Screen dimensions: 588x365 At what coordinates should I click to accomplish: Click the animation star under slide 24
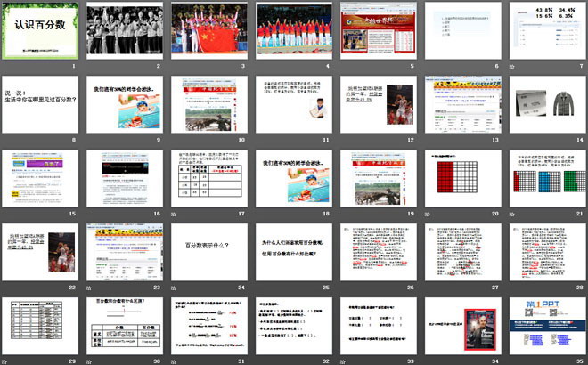click(173, 288)
